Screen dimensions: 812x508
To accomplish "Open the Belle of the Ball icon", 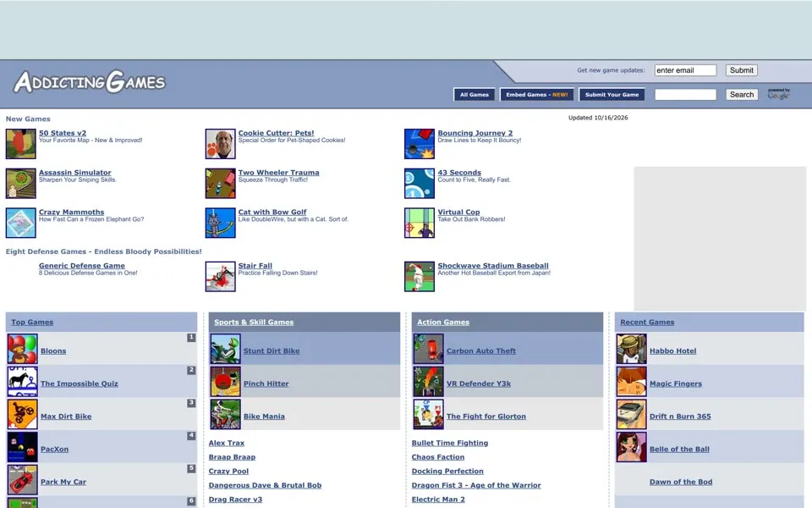I will coord(631,447).
